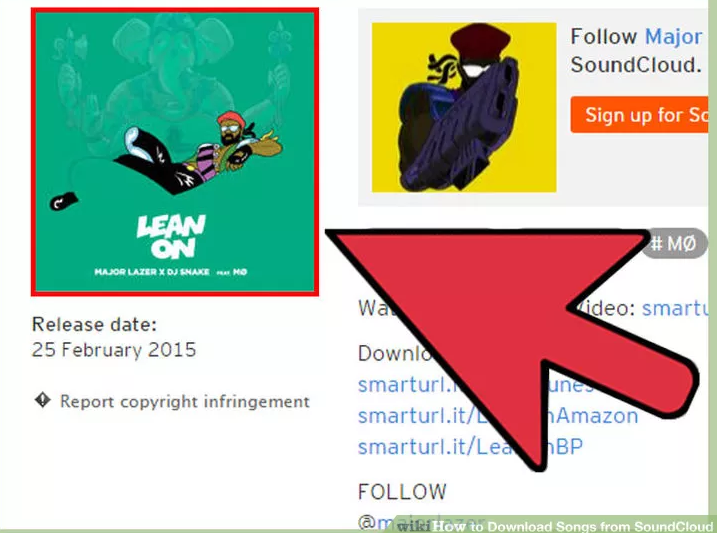Click the Major Lazer yellow avatar image
This screenshot has height=533, width=717.
[x=464, y=107]
